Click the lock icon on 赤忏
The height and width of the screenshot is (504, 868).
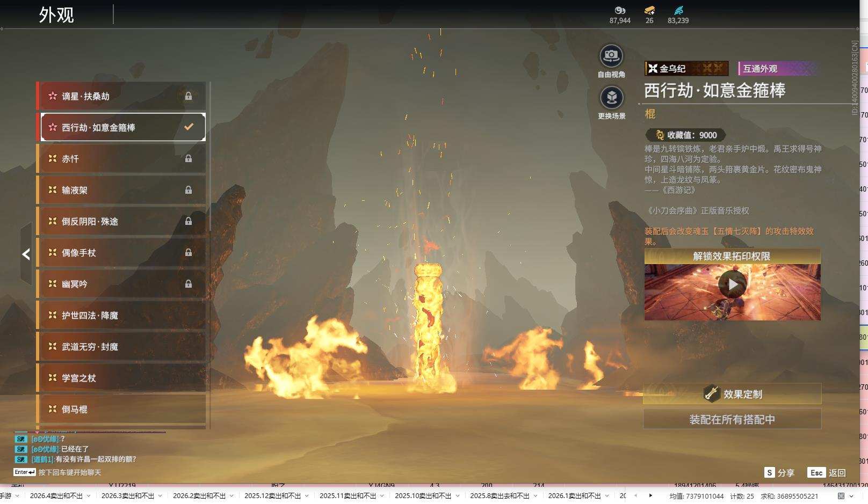click(189, 159)
